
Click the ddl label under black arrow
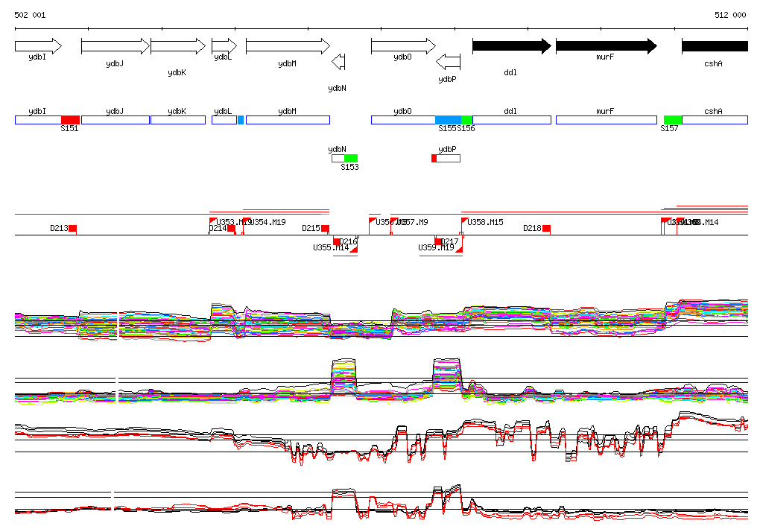click(x=510, y=72)
